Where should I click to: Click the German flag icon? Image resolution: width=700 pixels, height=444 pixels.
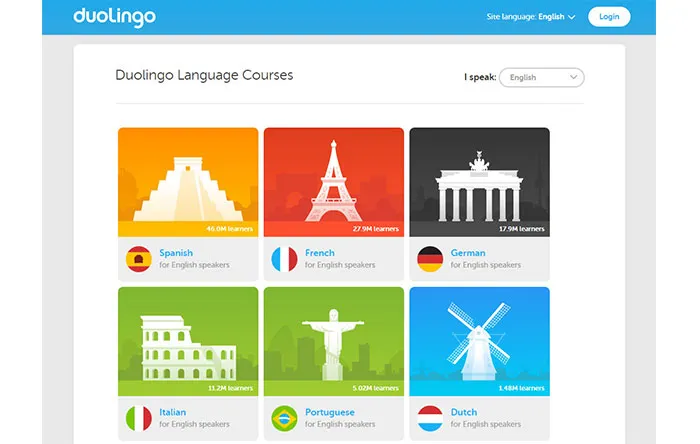pyautogui.click(x=430, y=259)
